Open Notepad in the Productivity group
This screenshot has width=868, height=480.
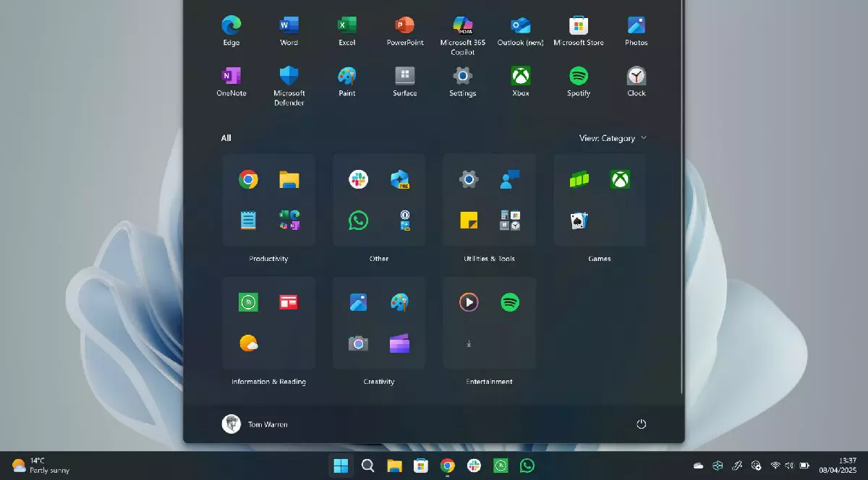pos(248,220)
